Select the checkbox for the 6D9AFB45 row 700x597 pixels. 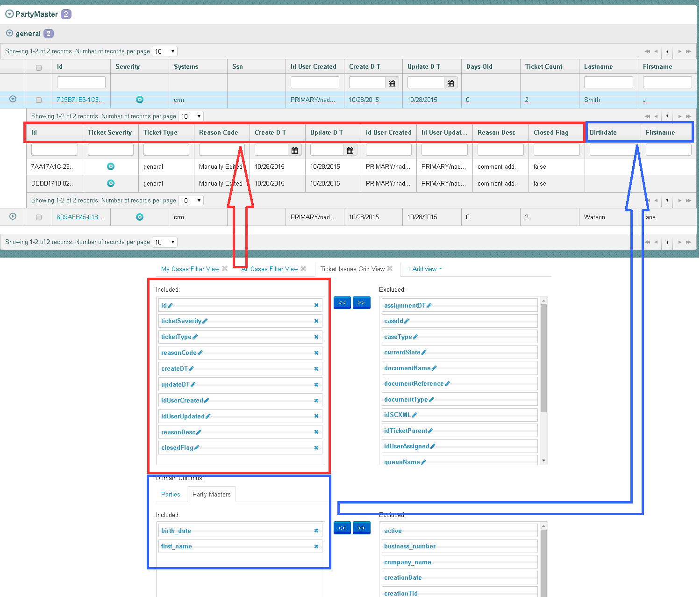tap(39, 217)
